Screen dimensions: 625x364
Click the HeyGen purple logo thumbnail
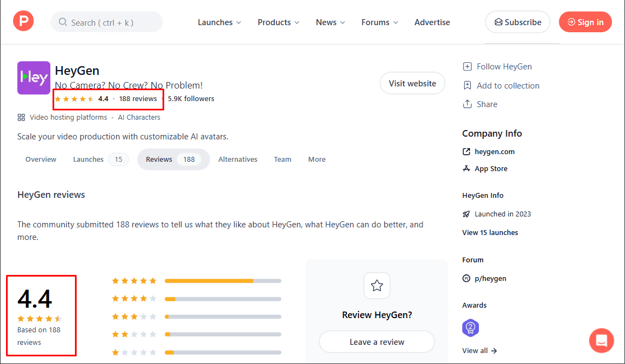[34, 78]
